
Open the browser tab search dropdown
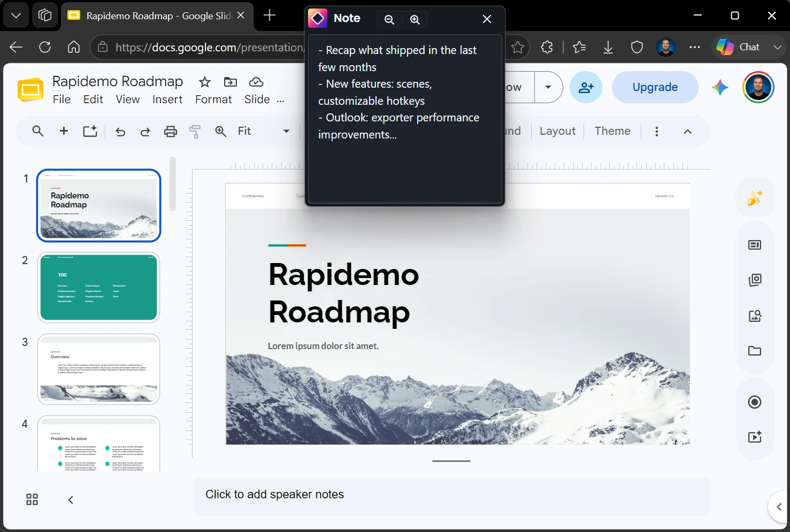pyautogui.click(x=16, y=16)
